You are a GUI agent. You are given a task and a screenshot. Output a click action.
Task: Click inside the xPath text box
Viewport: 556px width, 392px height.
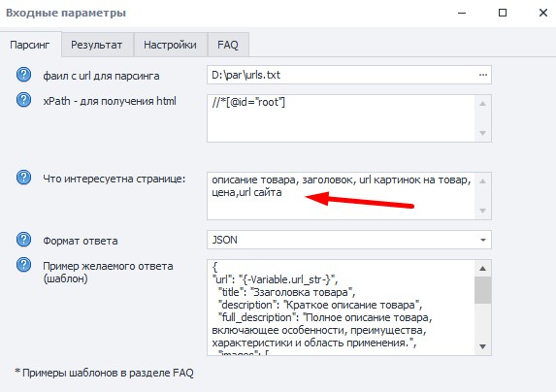coord(342,118)
